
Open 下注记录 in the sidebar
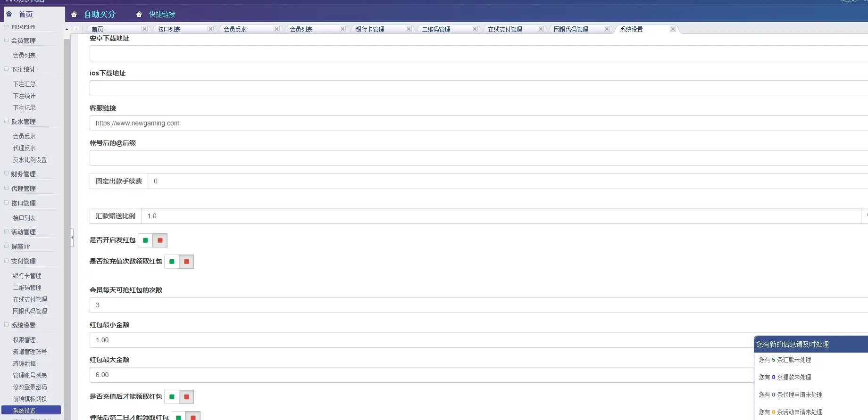[x=25, y=107]
